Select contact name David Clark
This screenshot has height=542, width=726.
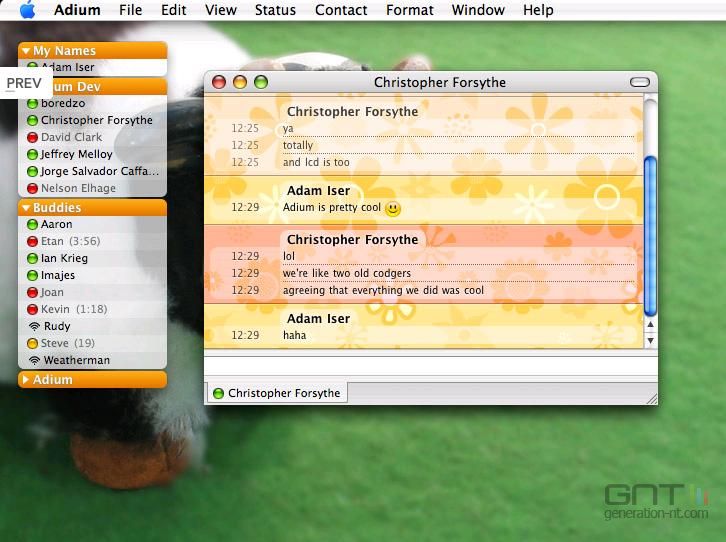tap(71, 137)
